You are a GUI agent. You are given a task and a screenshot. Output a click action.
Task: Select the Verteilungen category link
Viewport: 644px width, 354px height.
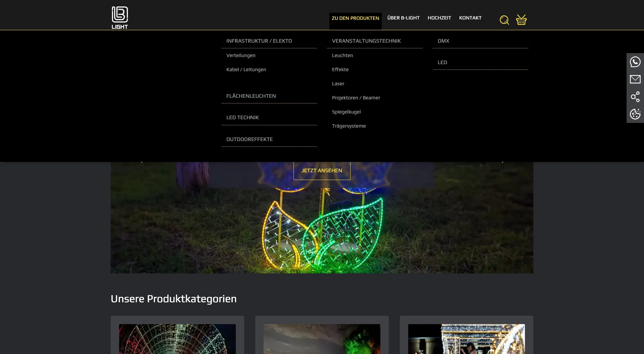[x=240, y=55]
